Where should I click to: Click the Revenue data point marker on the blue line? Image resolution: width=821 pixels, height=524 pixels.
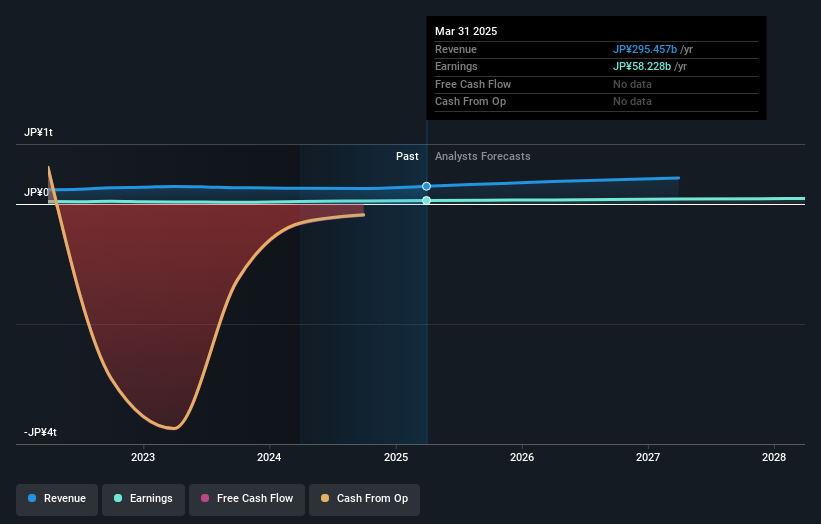427,186
